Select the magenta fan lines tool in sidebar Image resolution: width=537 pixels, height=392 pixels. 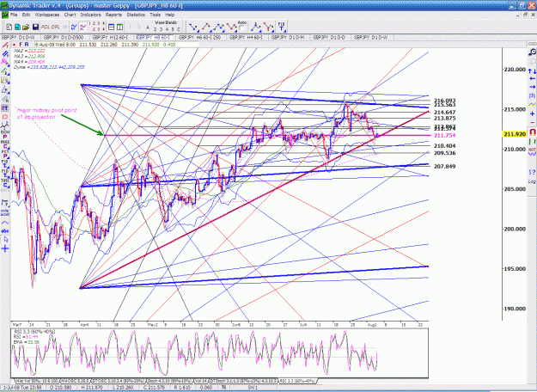coord(5,63)
